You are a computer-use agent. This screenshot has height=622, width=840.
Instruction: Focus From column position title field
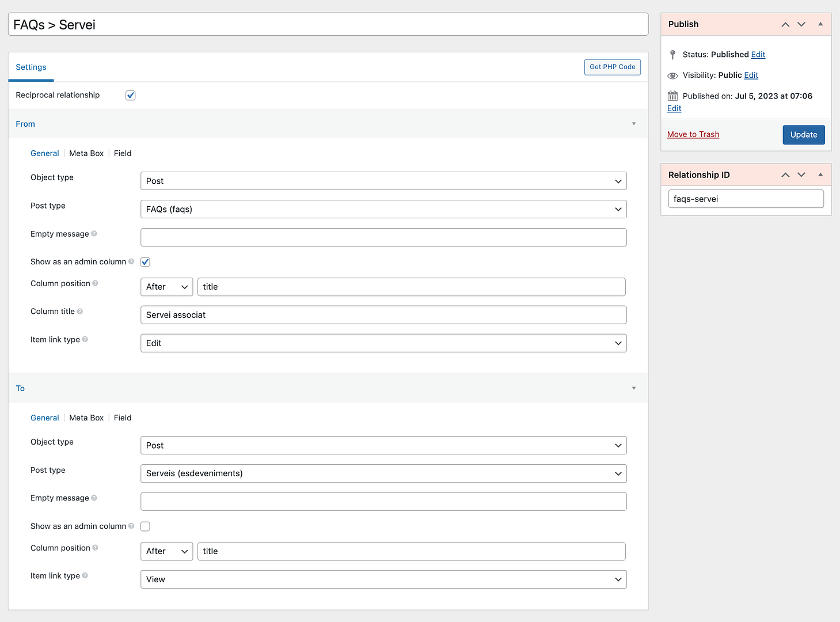click(412, 287)
